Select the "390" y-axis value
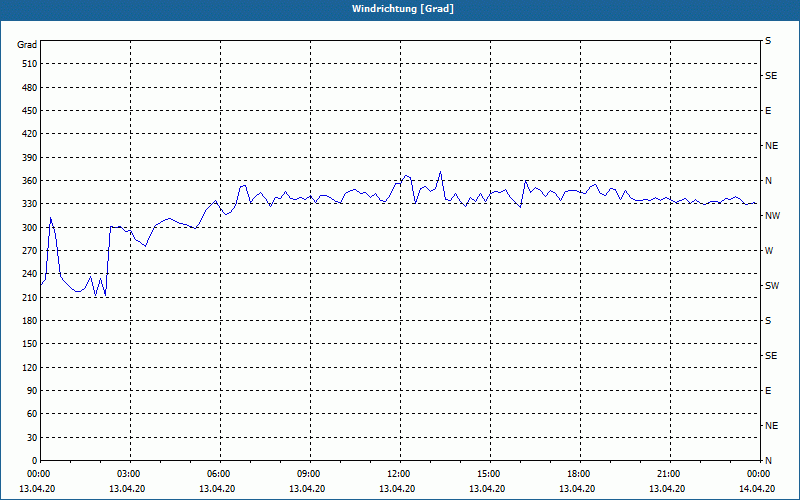The image size is (800, 500). coord(30,157)
